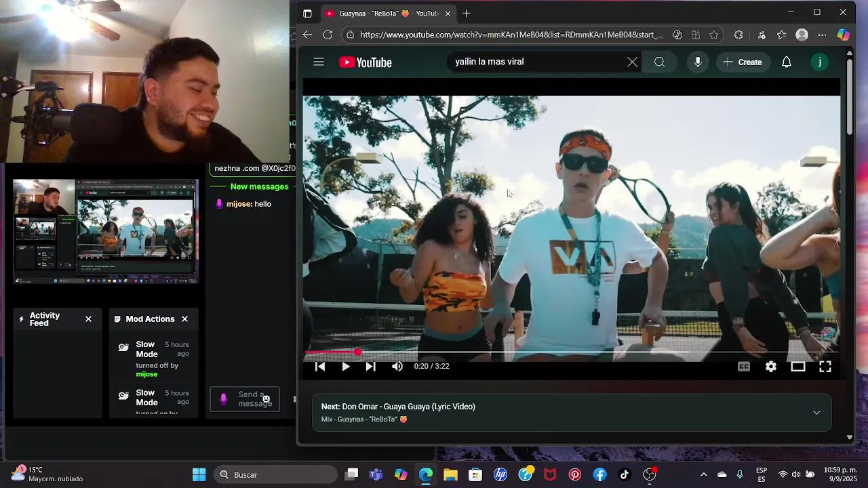Click the mijose username in chat
This screenshot has width=868, height=488.
point(239,204)
